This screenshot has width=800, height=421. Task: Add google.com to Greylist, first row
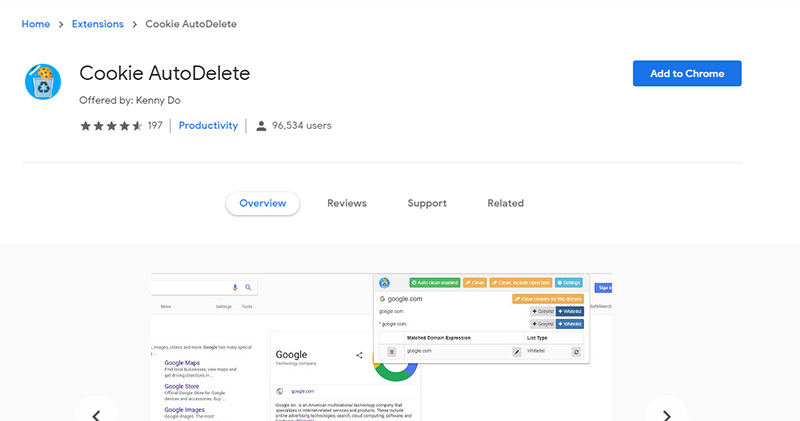click(542, 311)
